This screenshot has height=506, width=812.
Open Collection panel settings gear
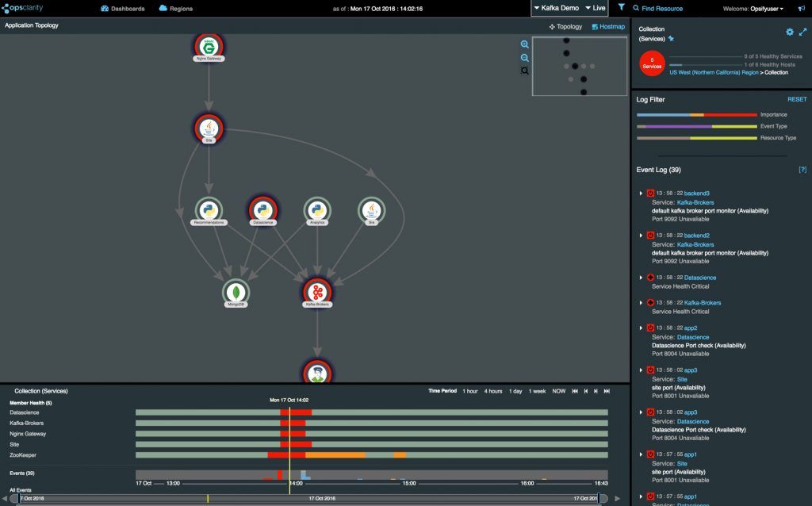789,32
